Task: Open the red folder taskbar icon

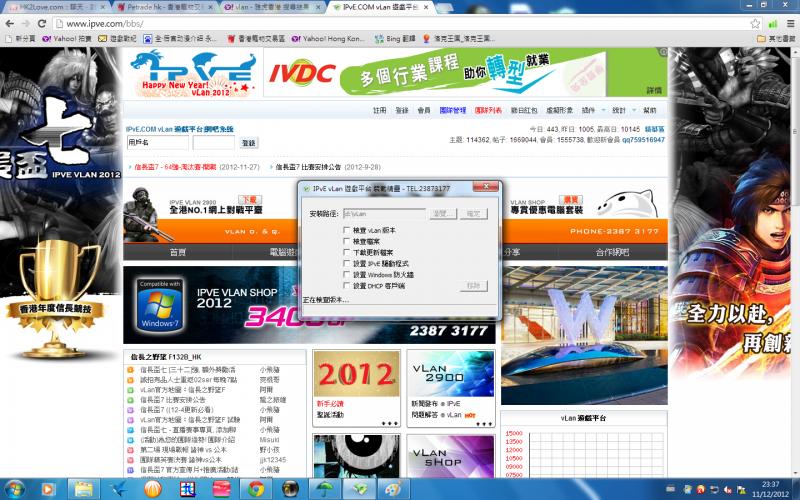Action: pyautogui.click(x=221, y=489)
